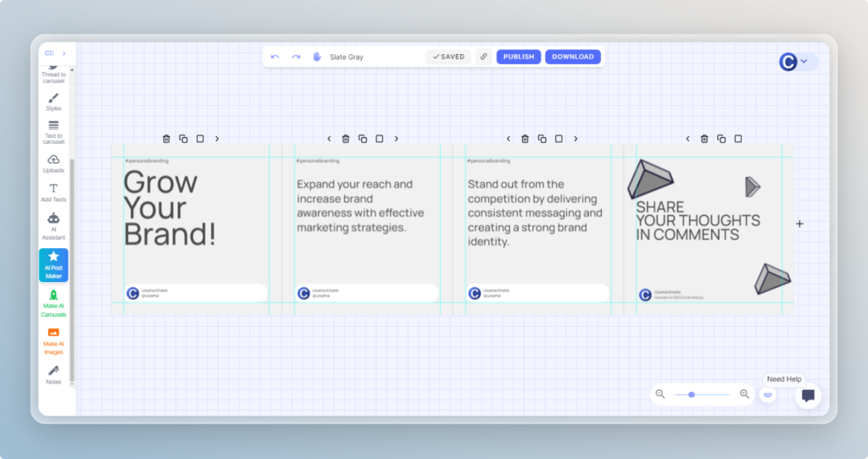Click the redo arrow in top toolbar
Screen dimensions: 868x459
(x=296, y=57)
